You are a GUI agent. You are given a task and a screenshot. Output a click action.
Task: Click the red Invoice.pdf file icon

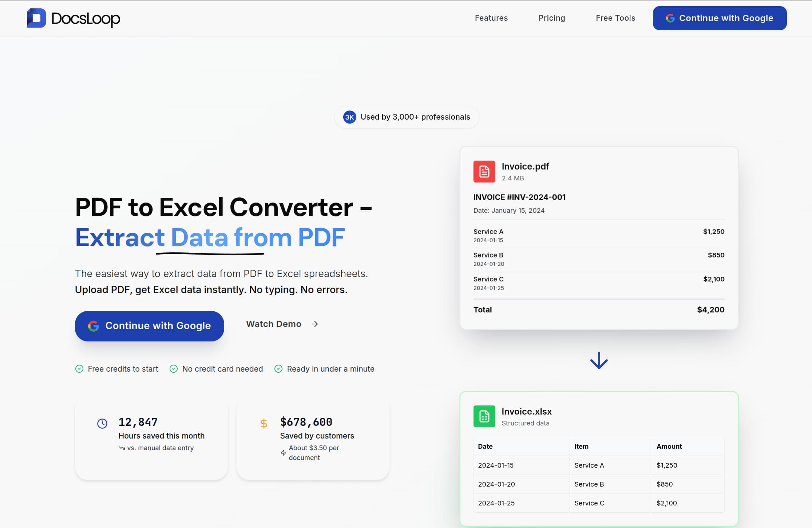(484, 171)
